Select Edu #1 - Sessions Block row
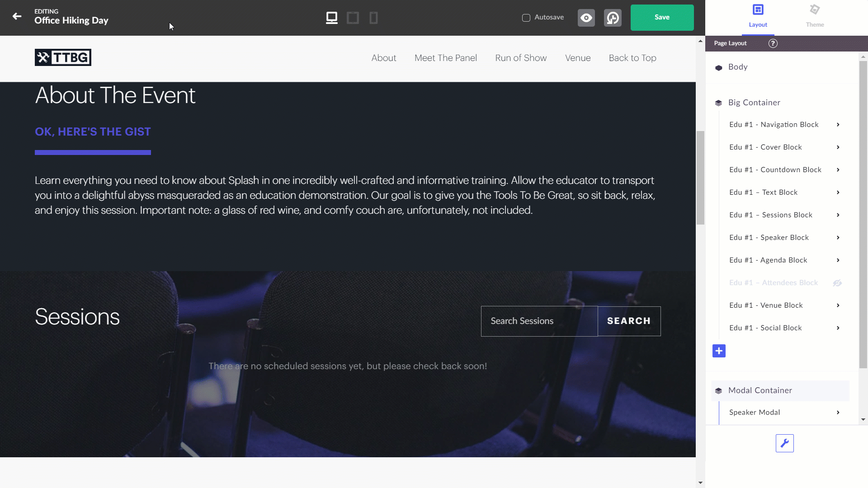 784,215
